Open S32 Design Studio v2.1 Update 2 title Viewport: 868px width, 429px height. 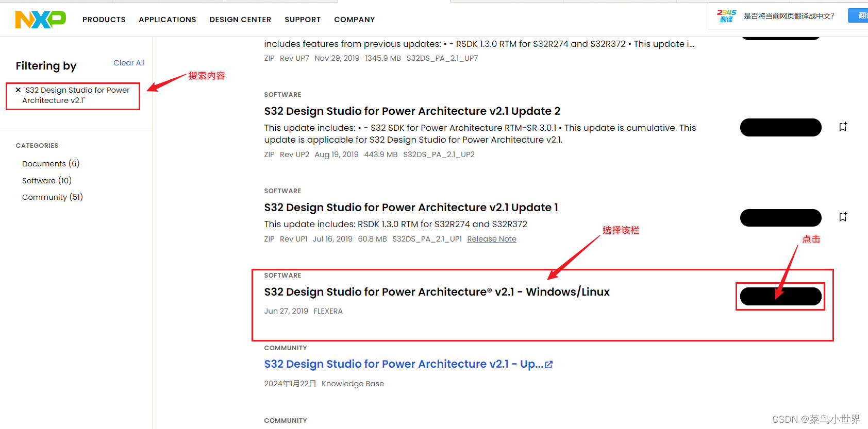(412, 111)
